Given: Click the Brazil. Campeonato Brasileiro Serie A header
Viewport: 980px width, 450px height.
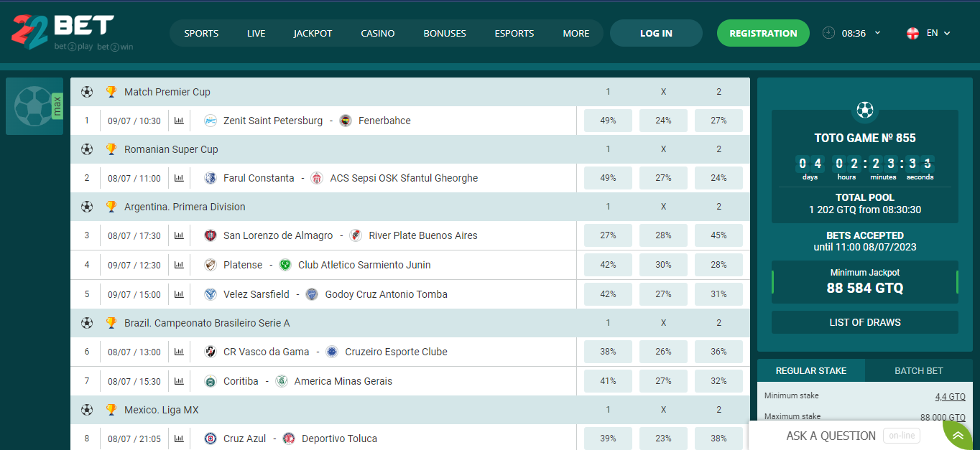Looking at the screenshot, I should 207,323.
